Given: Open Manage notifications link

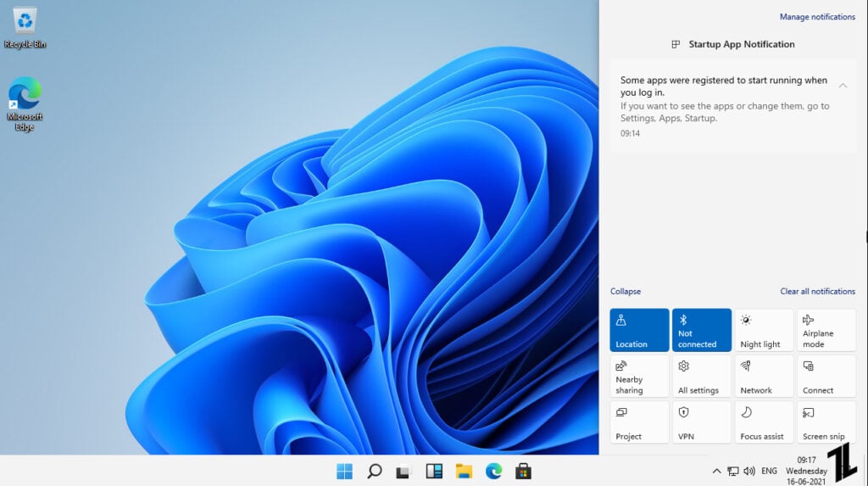Looking at the screenshot, I should pyautogui.click(x=817, y=17).
